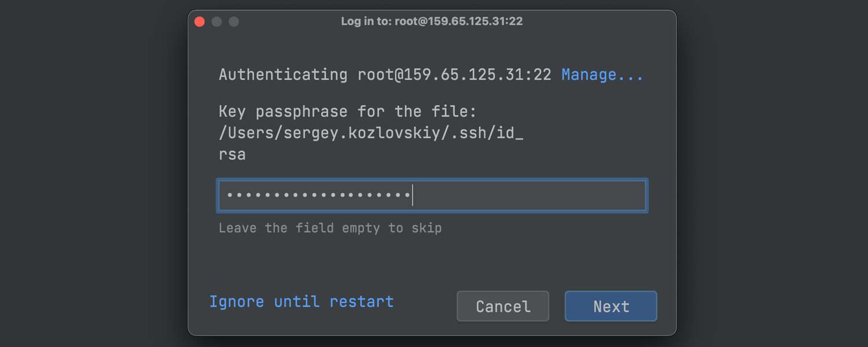The height and width of the screenshot is (347, 868).
Task: Click the /Users/sergey.kozlovskiy/.ssh/id_ path text
Action: (371, 133)
